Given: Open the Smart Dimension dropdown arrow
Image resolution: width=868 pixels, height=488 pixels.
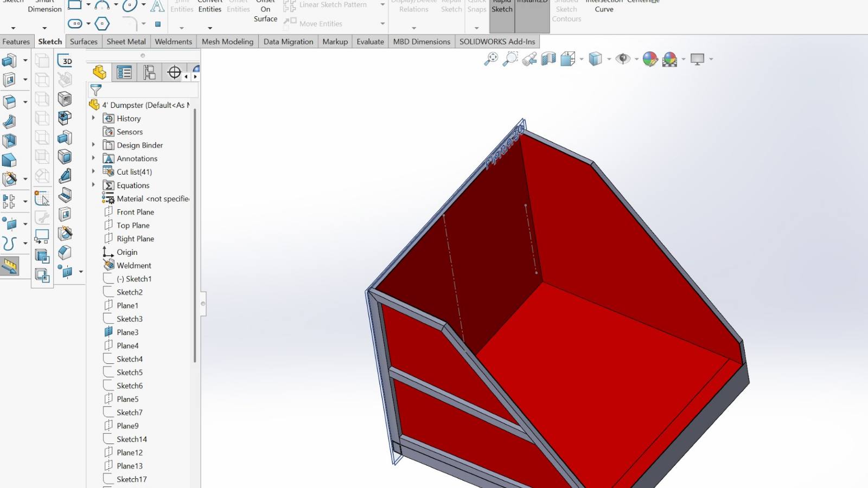Looking at the screenshot, I should [x=44, y=28].
